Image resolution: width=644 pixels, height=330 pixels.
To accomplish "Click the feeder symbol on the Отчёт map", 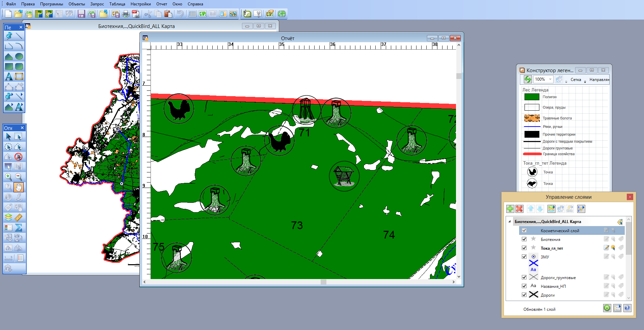I will pos(344,176).
